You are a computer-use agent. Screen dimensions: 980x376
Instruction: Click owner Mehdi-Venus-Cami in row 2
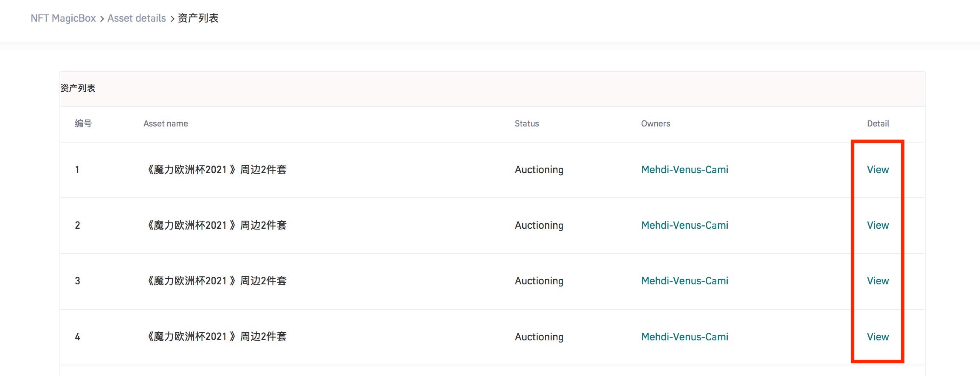684,225
